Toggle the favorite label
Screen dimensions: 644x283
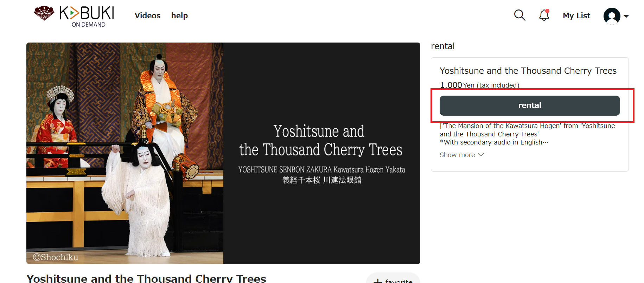pyautogui.click(x=399, y=281)
